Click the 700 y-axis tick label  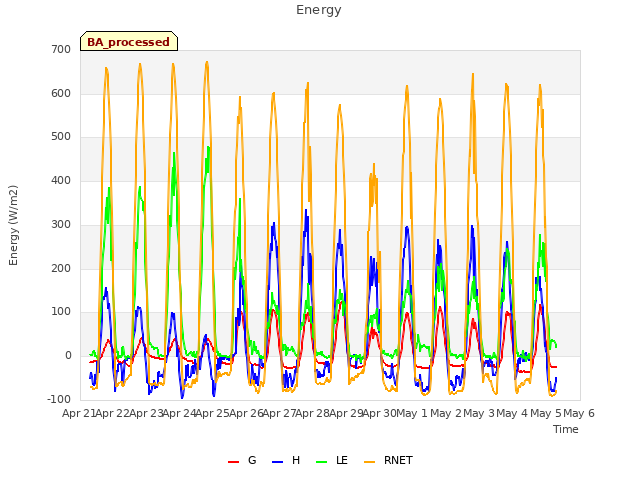pos(61,49)
